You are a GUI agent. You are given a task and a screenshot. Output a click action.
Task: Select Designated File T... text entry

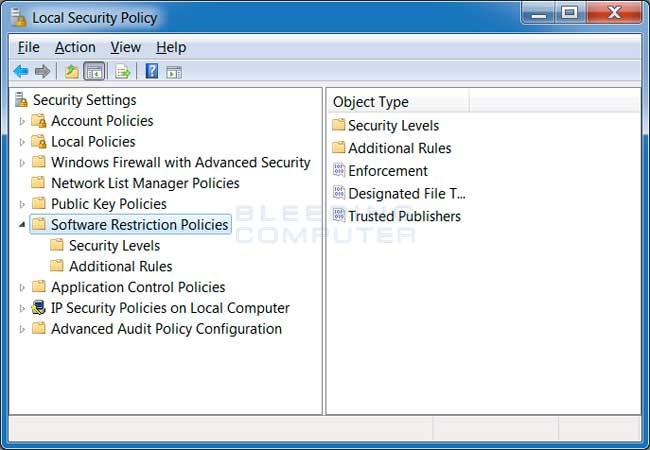point(407,194)
